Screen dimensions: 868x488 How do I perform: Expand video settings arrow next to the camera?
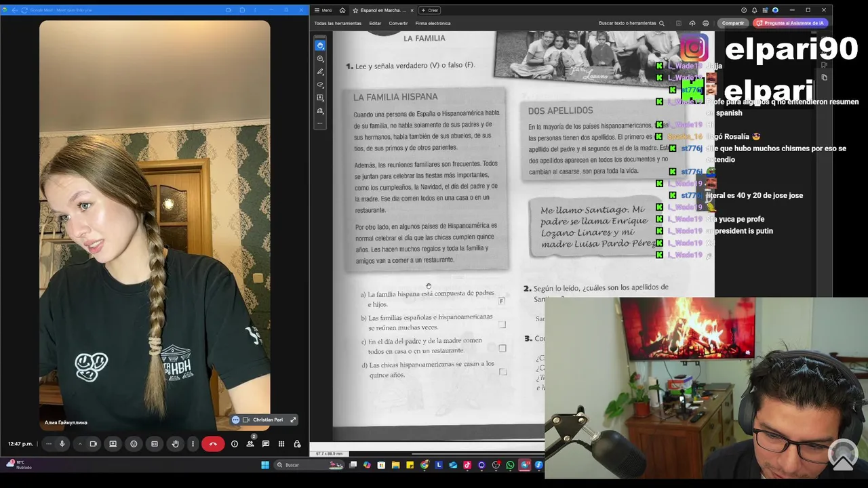(80, 444)
